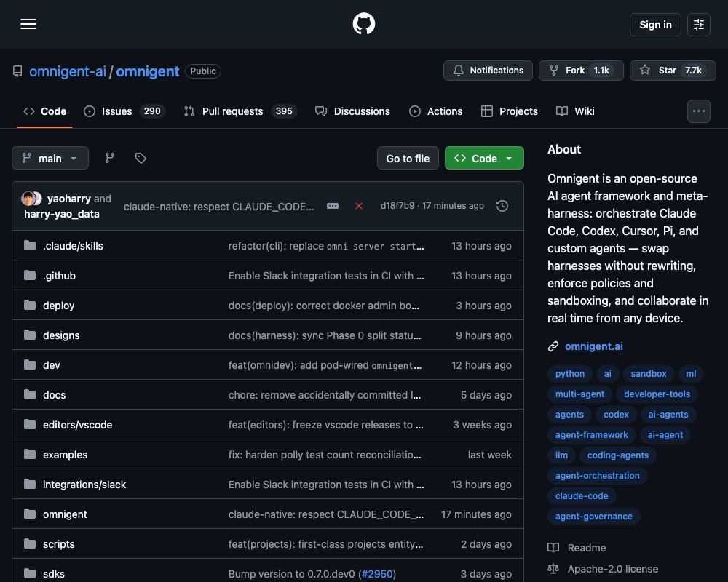Open yaoharry author link
This screenshot has width=728, height=582.
point(68,199)
